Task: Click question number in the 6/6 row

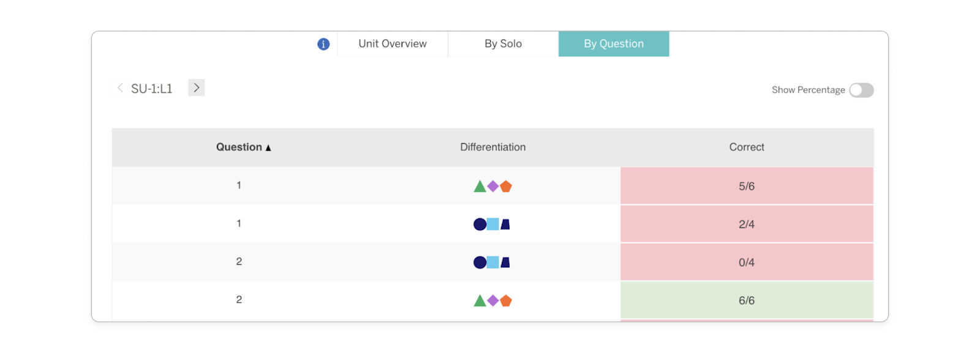Action: click(x=239, y=299)
